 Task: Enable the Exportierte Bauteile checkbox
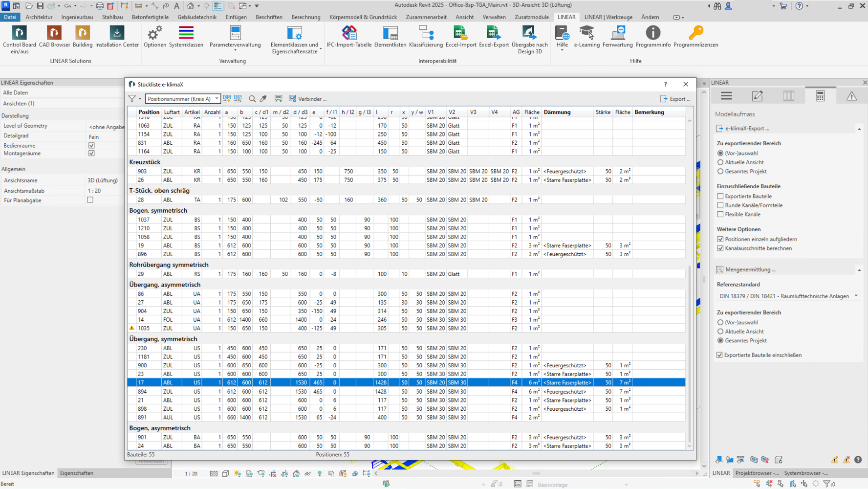point(720,197)
